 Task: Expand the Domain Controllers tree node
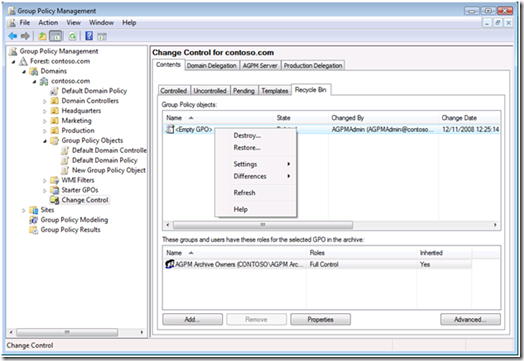pos(45,101)
